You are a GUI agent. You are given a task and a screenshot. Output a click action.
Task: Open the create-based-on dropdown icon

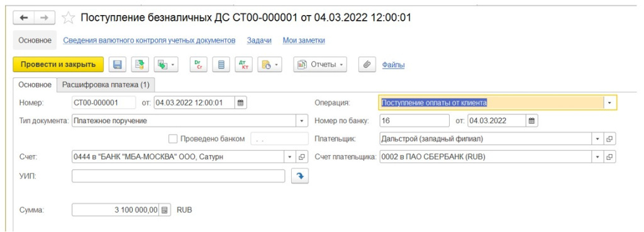tap(166, 65)
